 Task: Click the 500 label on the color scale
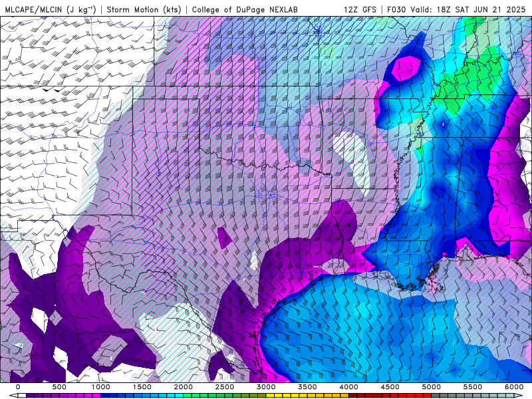point(59,387)
